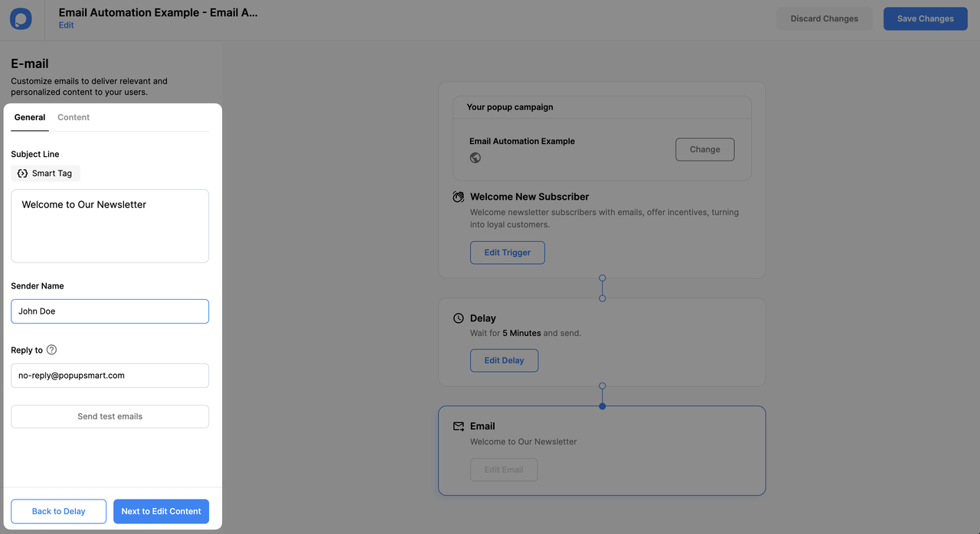Send test emails
The image size is (980, 534).
tap(109, 416)
